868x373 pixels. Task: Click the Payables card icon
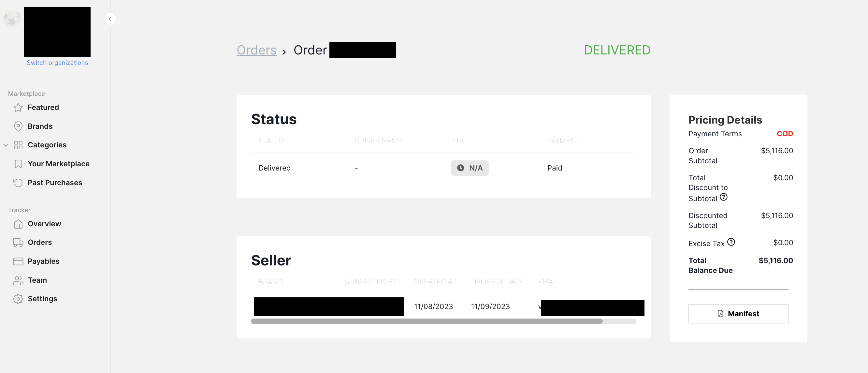coord(18,261)
